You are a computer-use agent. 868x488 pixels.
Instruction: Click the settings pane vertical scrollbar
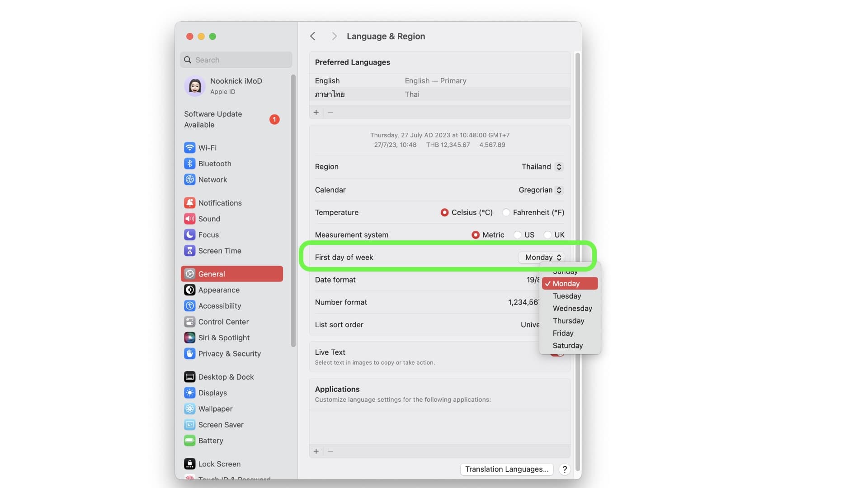tap(577, 262)
